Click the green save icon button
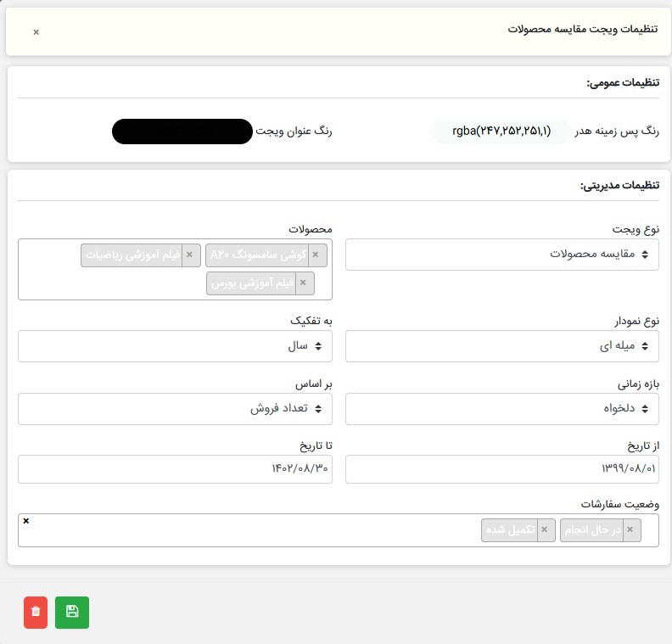Image resolution: width=672 pixels, height=644 pixels. (x=71, y=612)
